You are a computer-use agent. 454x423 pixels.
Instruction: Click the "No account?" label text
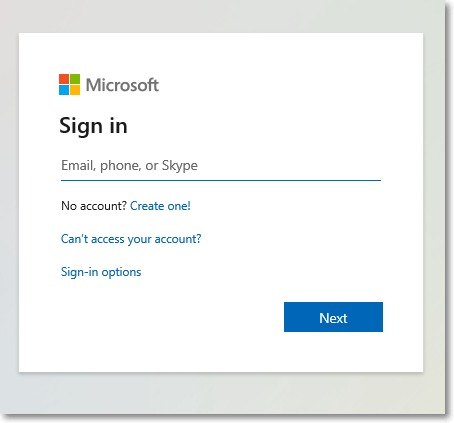[x=94, y=206]
